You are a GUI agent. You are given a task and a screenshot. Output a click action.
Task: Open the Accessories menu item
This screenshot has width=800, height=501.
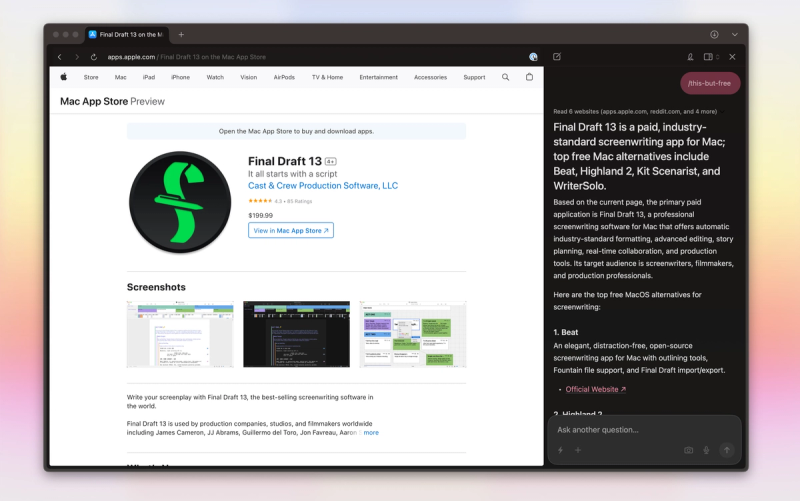click(x=430, y=78)
